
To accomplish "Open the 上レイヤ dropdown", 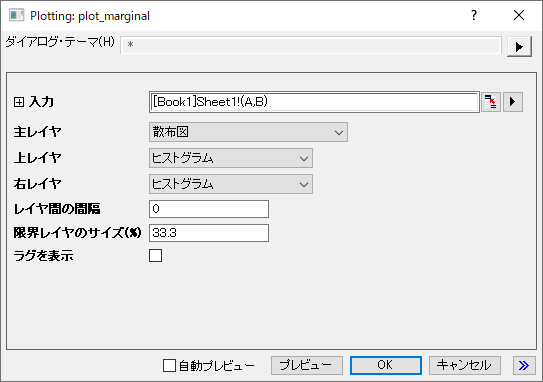I will [231, 158].
